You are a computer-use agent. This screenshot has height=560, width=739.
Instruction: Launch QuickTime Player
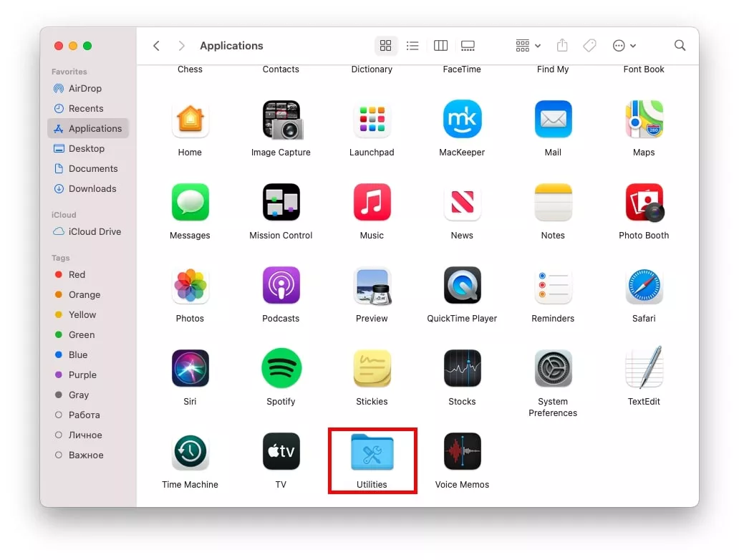coord(462,286)
